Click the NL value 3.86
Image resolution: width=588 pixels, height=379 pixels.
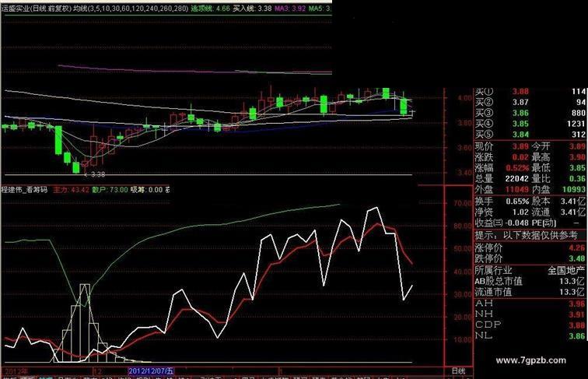(x=577, y=336)
